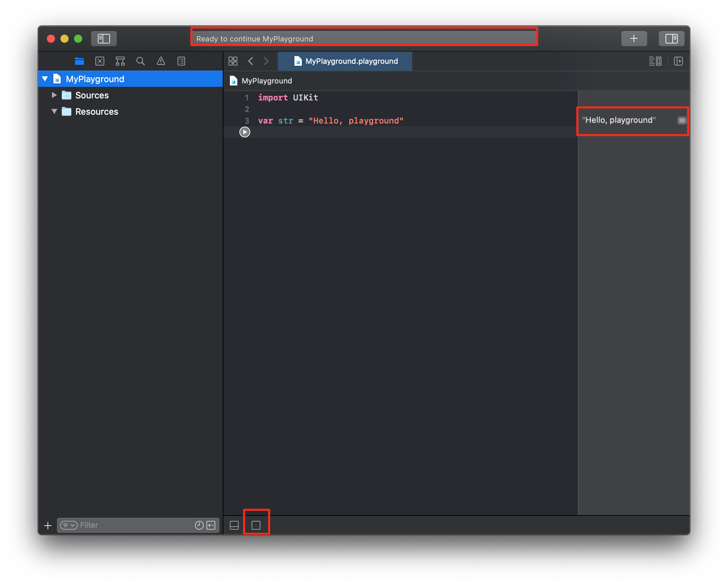Open the Find navigator magnifier icon

pos(140,61)
